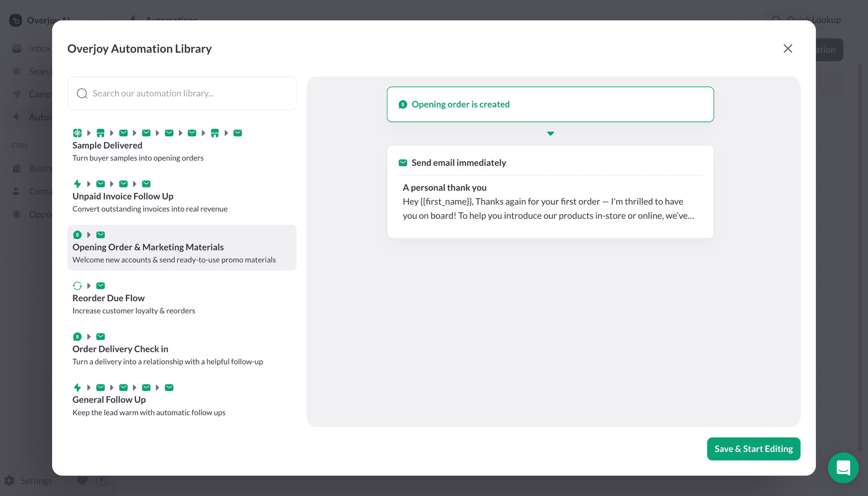
Task: Select Opening Order & Marketing Materials template
Action: click(x=182, y=247)
